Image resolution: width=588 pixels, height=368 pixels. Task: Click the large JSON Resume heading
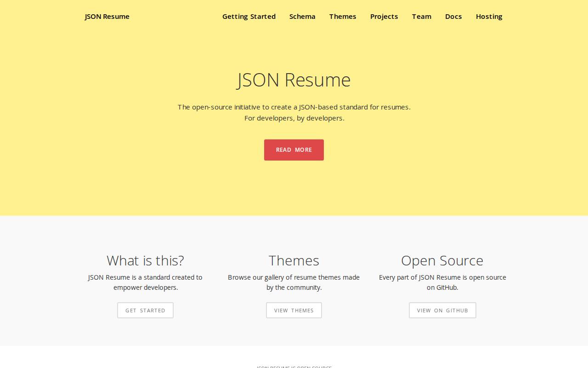pyautogui.click(x=294, y=80)
